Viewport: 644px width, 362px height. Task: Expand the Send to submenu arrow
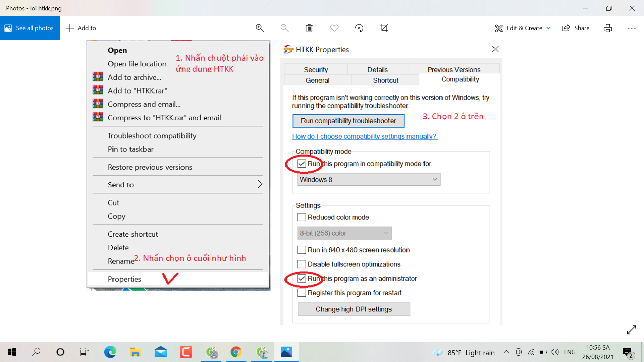point(260,184)
